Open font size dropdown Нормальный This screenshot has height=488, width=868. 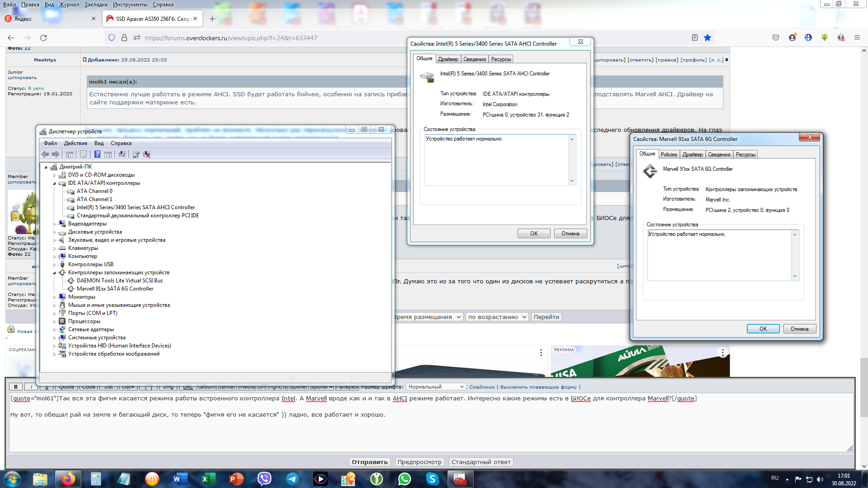436,387
